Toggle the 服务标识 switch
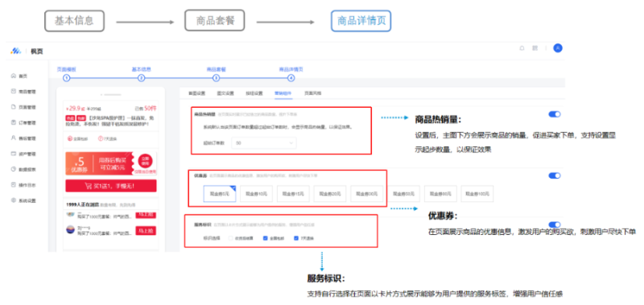 [x=555, y=225]
